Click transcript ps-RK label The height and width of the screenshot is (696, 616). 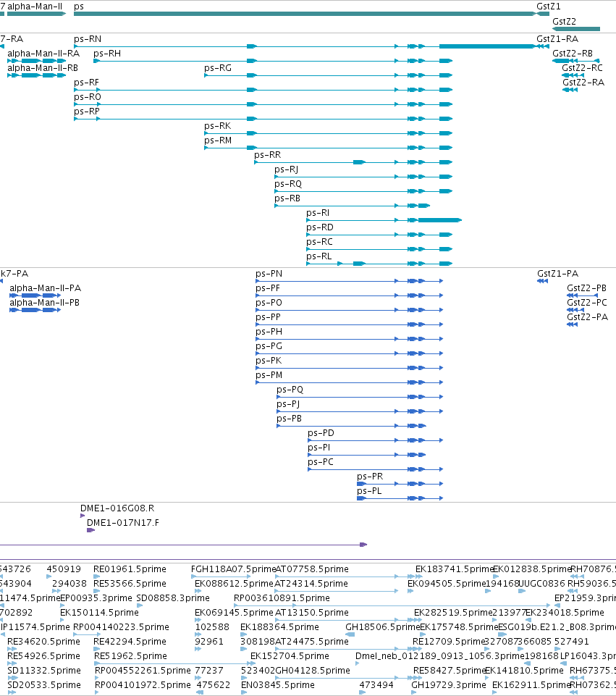pyautogui.click(x=218, y=126)
